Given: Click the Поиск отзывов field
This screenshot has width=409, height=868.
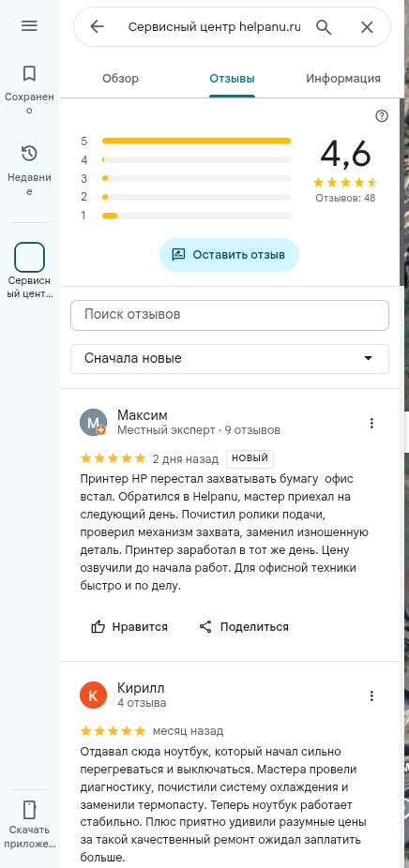Looking at the screenshot, I should 230,315.
